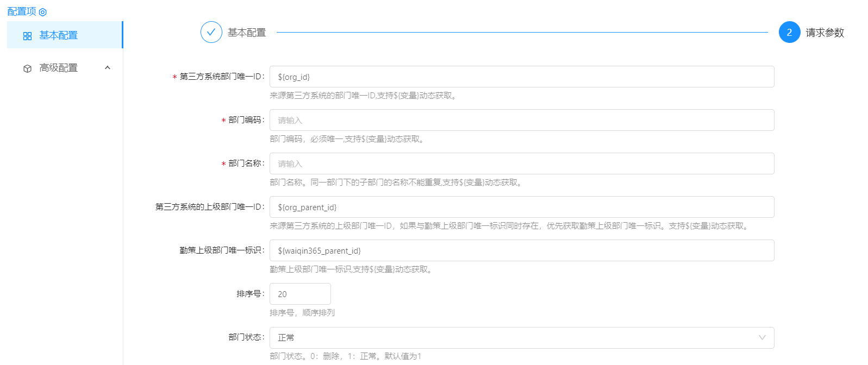Click the 部门状态 field label

point(246,337)
